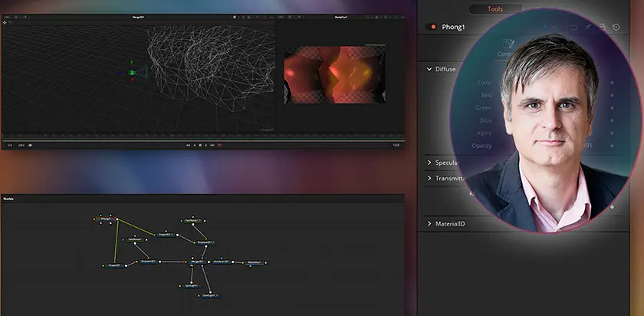644x316 pixels.
Task: Collapse the Diffuse section
Action: tap(429, 69)
